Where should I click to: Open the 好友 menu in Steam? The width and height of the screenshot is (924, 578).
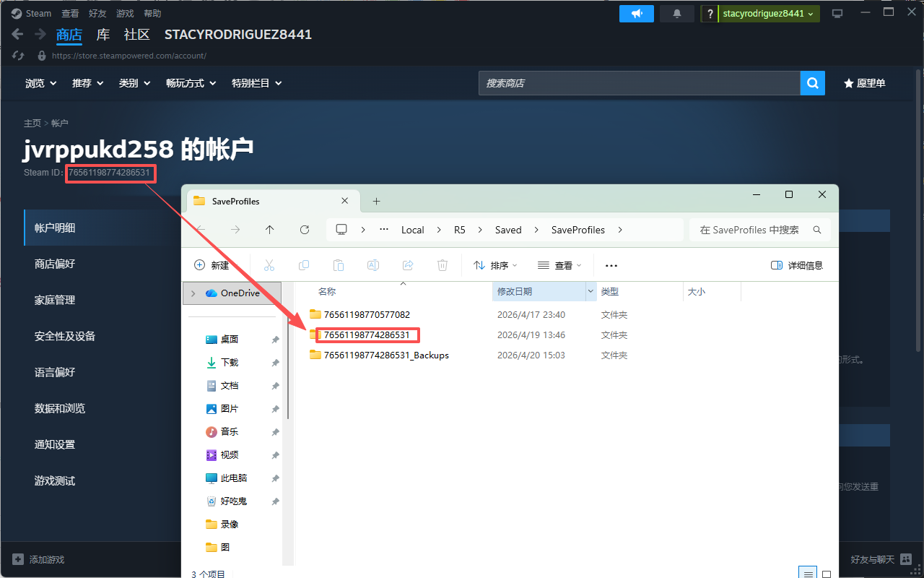pyautogui.click(x=97, y=14)
